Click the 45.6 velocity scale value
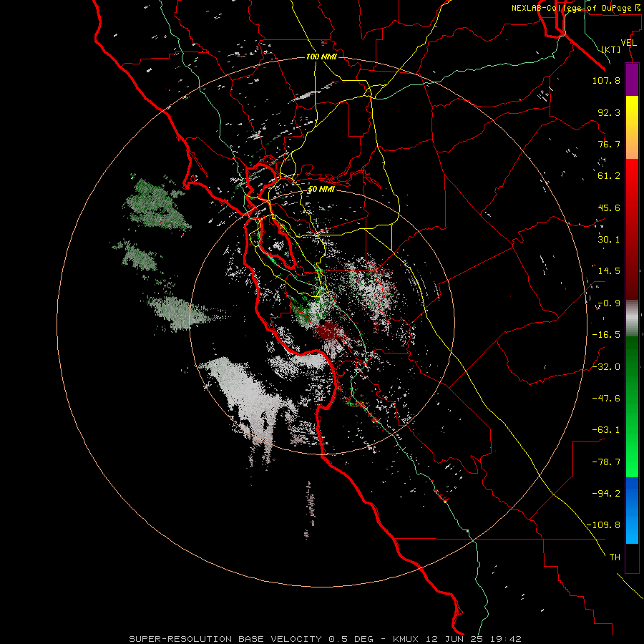 point(609,208)
